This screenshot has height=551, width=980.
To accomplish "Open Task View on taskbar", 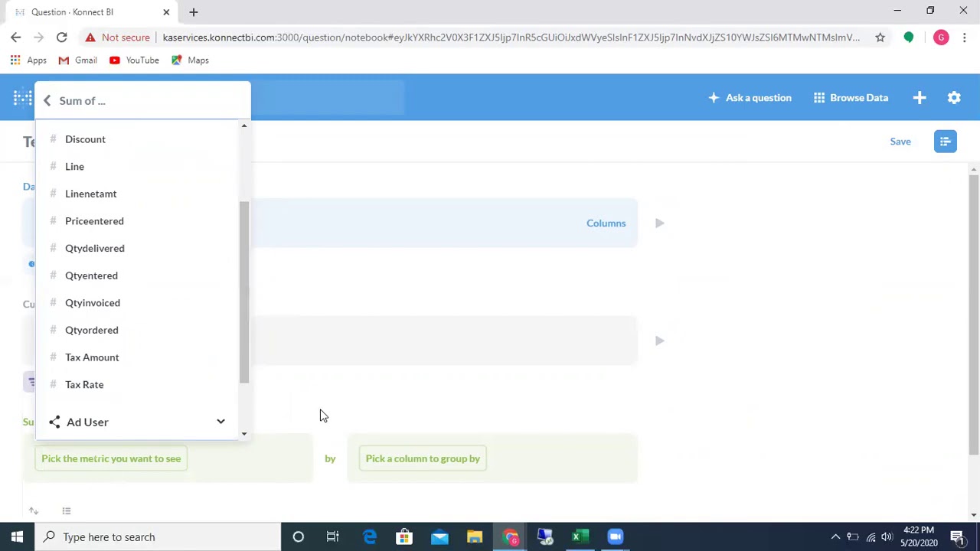I will [x=333, y=537].
